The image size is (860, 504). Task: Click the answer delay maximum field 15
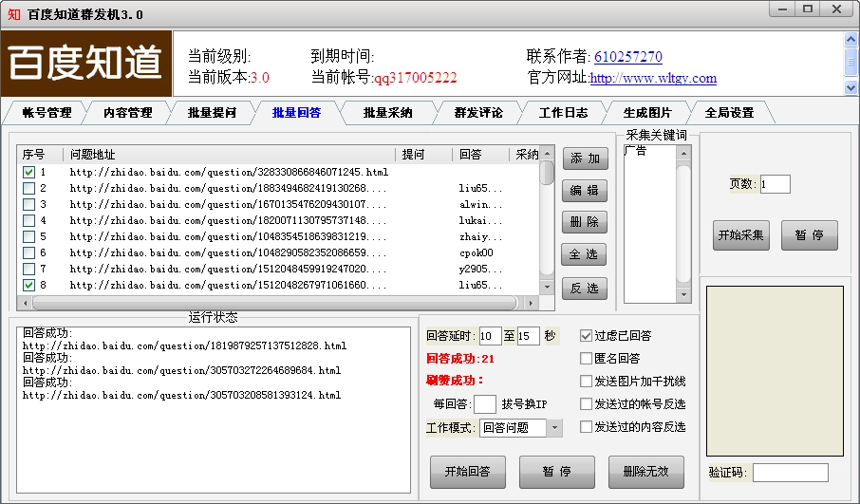[x=528, y=336]
